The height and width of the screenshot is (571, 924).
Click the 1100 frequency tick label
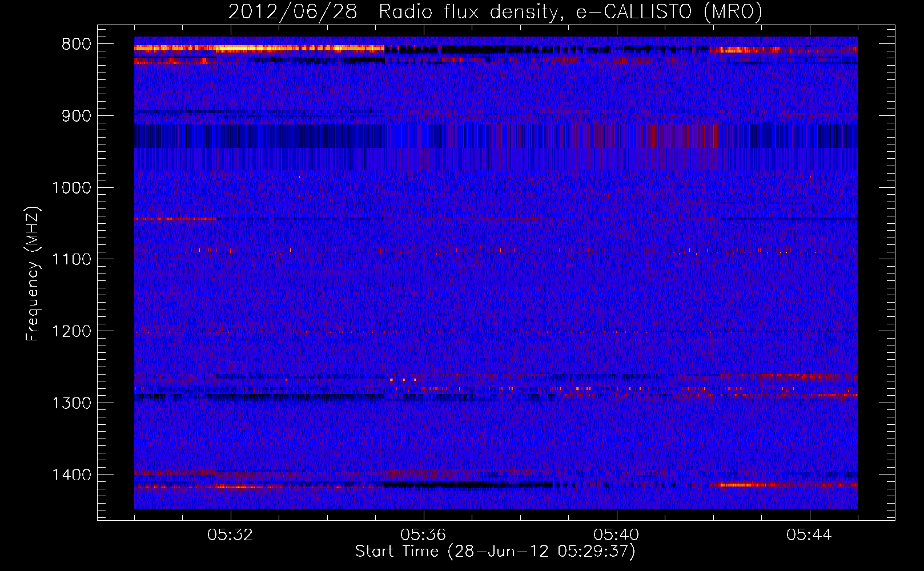coord(71,260)
